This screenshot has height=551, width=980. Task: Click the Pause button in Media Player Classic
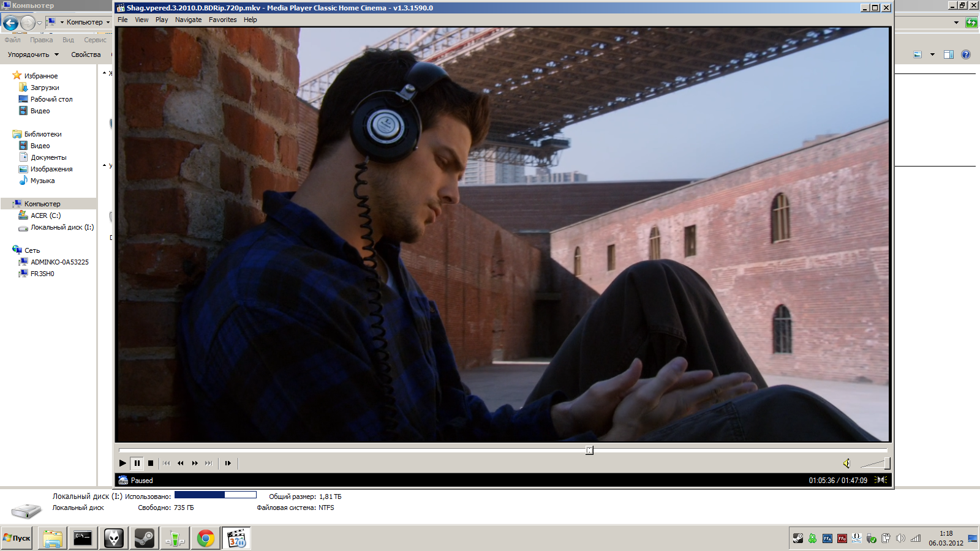click(x=137, y=463)
